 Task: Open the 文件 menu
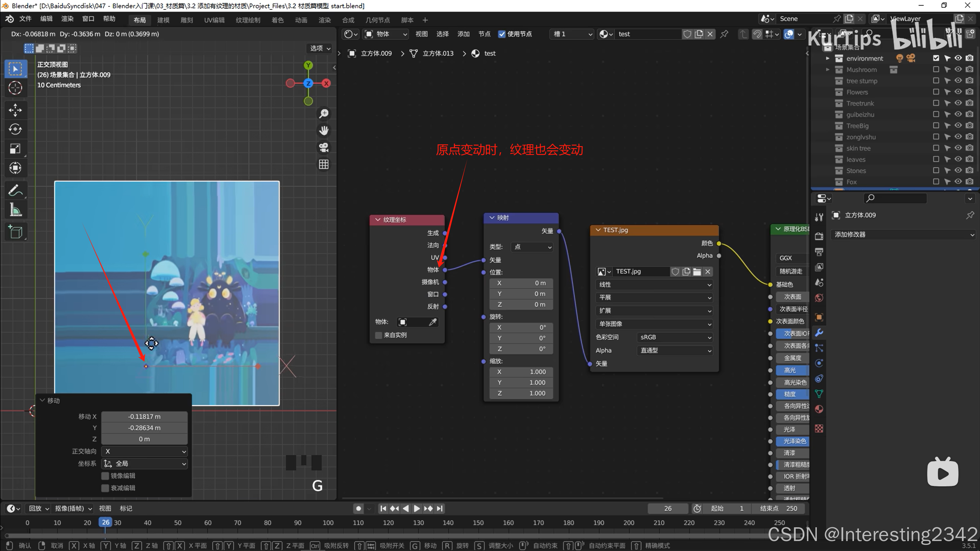tap(25, 19)
